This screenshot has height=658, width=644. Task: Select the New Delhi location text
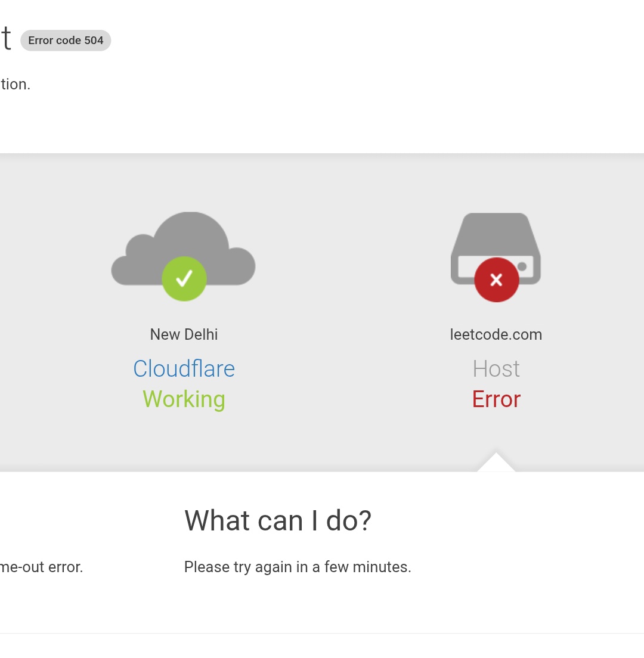coord(184,334)
